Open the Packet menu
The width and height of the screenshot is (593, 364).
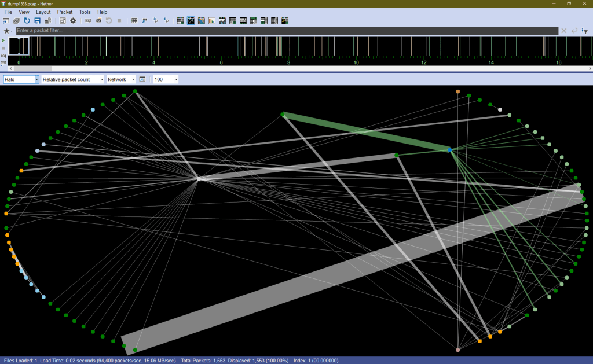[65, 12]
